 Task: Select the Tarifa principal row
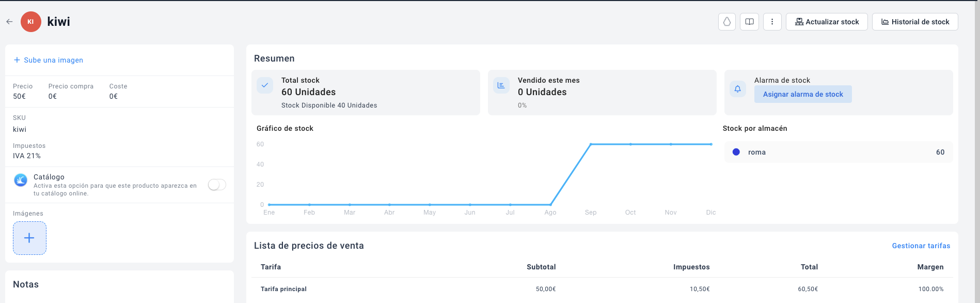tap(283, 289)
